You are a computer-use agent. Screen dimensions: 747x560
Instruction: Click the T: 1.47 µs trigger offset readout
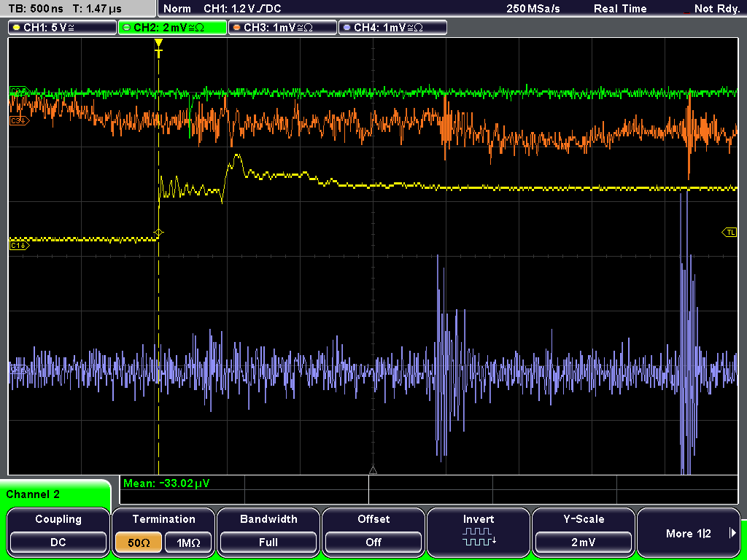coord(97,9)
